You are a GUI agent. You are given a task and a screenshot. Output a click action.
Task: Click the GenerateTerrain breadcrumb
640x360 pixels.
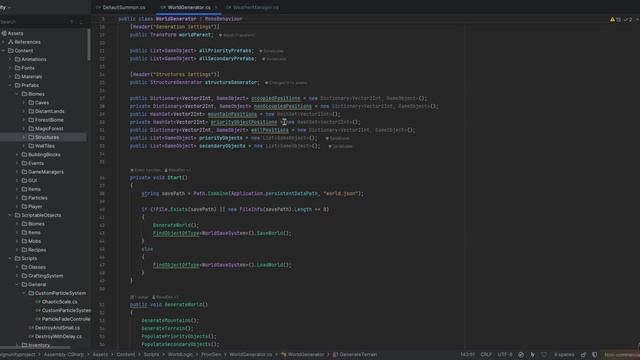coord(355,355)
